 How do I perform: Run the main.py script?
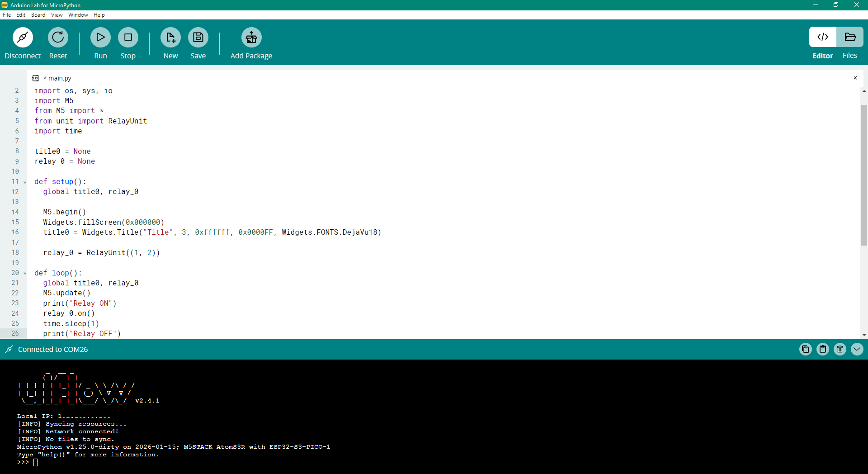point(100,38)
